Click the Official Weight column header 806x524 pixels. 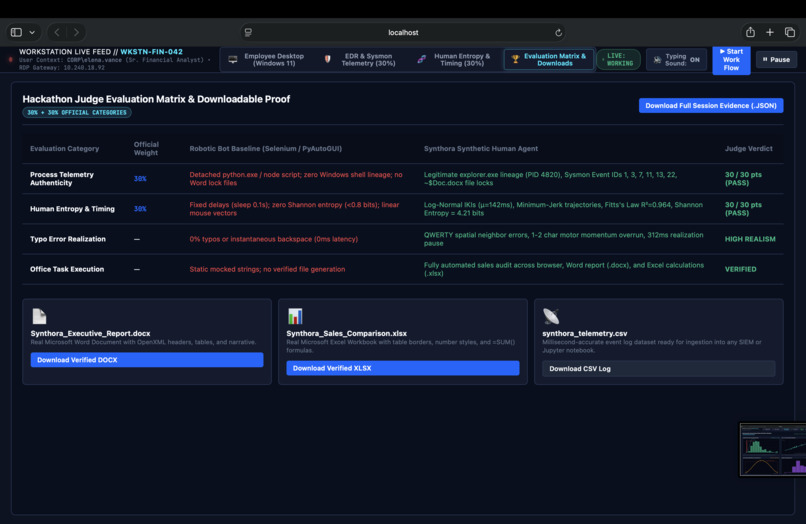pyautogui.click(x=146, y=149)
